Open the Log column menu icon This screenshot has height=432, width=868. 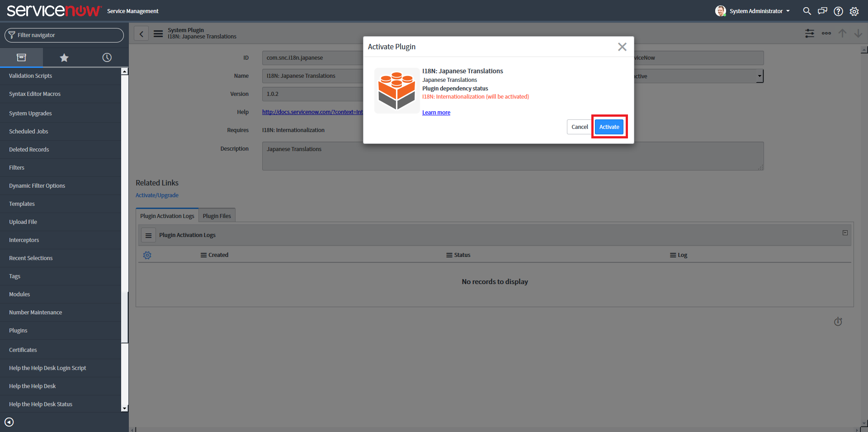coord(673,255)
